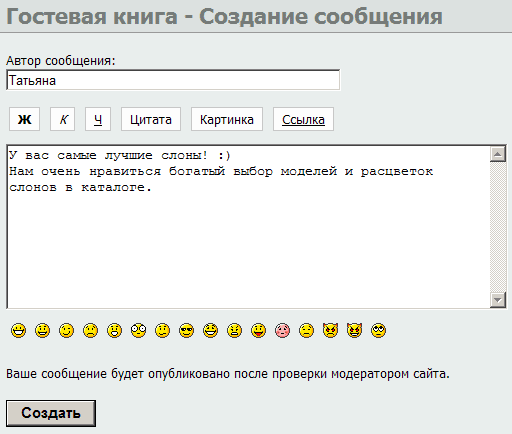Click the Картинка image button

(x=227, y=119)
